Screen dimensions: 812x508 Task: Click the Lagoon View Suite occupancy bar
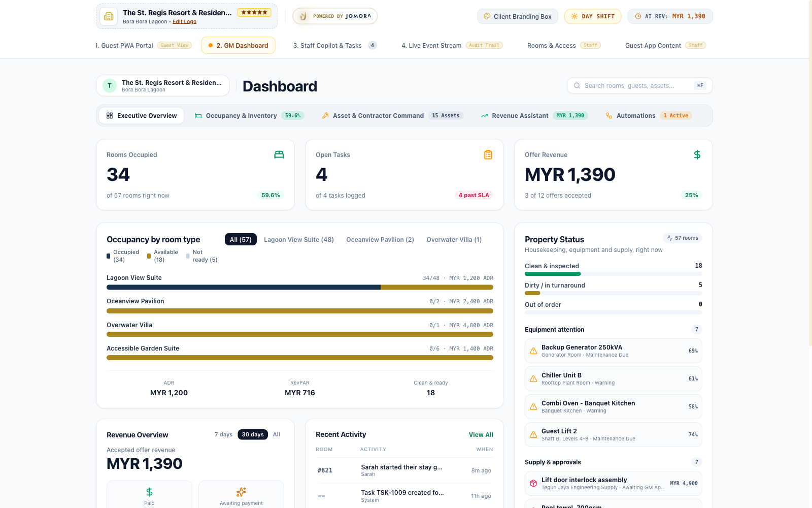click(x=300, y=288)
